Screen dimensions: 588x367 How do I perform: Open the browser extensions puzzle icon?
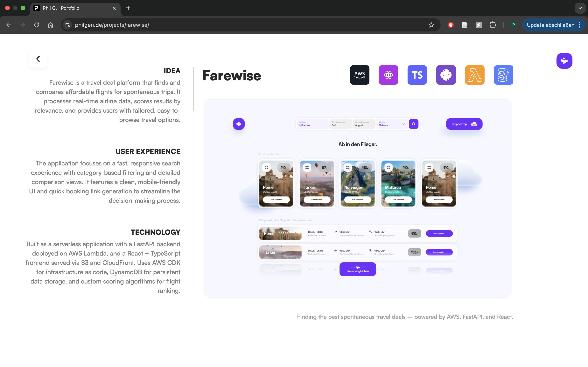click(x=493, y=25)
